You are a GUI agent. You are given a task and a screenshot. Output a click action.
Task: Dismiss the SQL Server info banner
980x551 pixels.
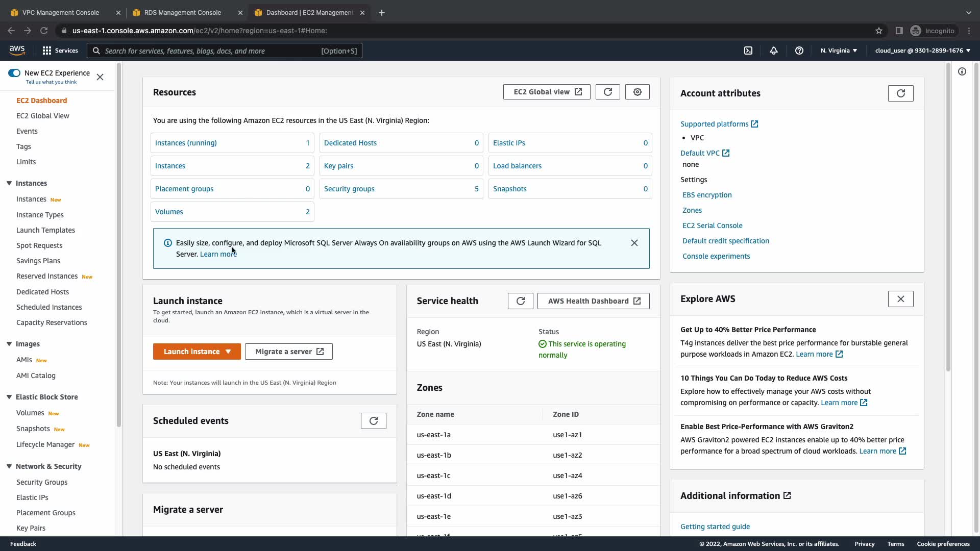[634, 243]
